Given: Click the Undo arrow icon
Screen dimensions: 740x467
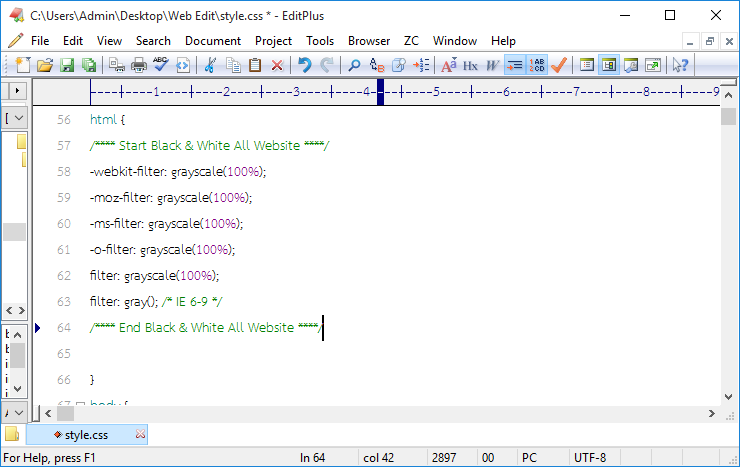Looking at the screenshot, I should [304, 65].
